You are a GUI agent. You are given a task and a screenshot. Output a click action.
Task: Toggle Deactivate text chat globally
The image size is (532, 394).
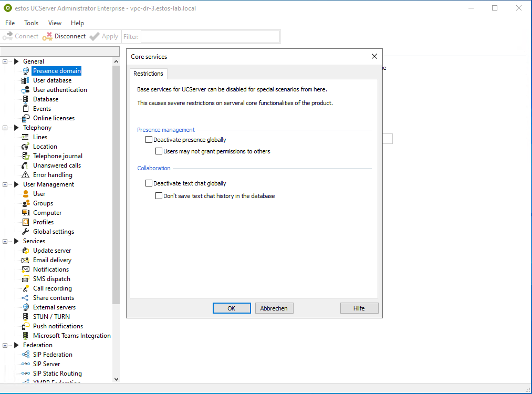149,184
